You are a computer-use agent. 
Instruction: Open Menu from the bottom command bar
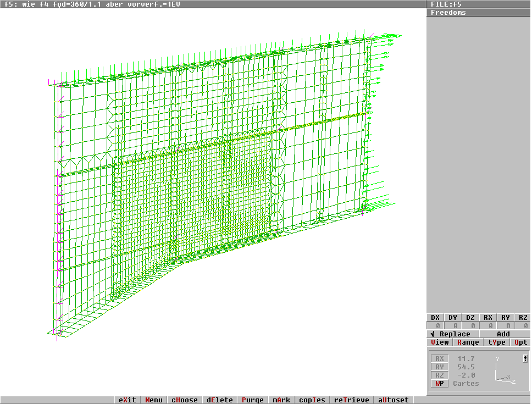(154, 400)
